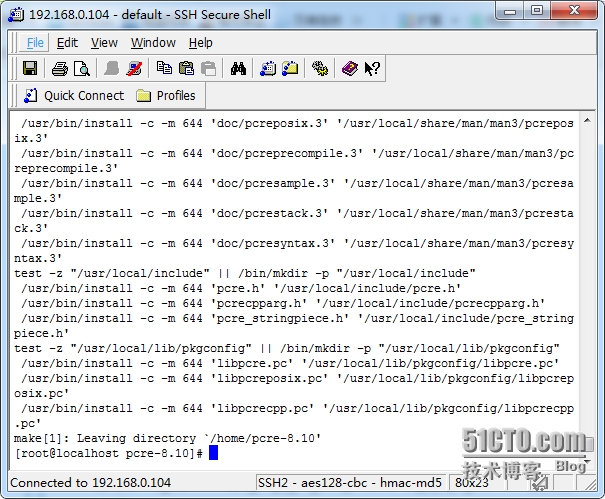Open the Profiles folder button
Image resolution: width=605 pixels, height=499 pixels.
[x=166, y=95]
